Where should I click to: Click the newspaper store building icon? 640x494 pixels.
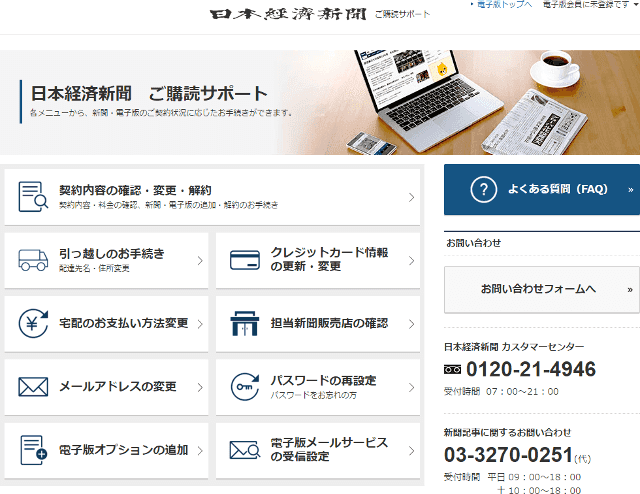tap(244, 323)
